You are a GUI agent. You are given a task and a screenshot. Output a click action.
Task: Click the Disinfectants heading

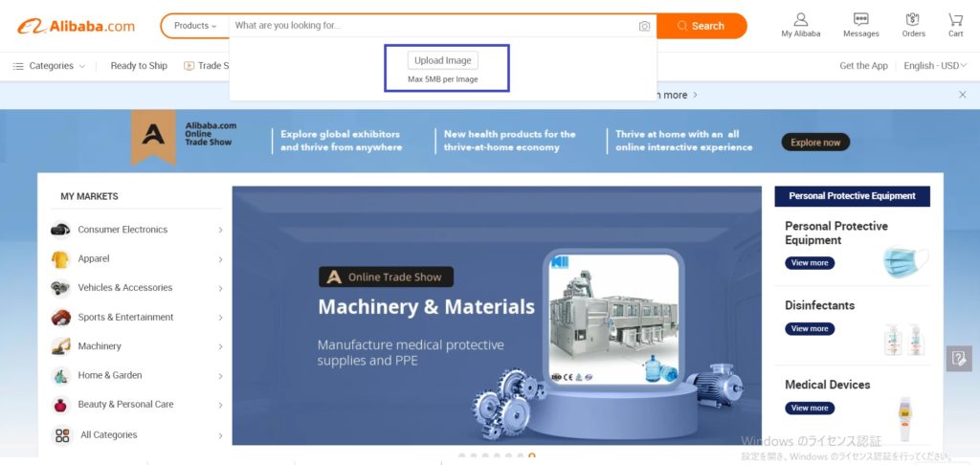(x=820, y=305)
